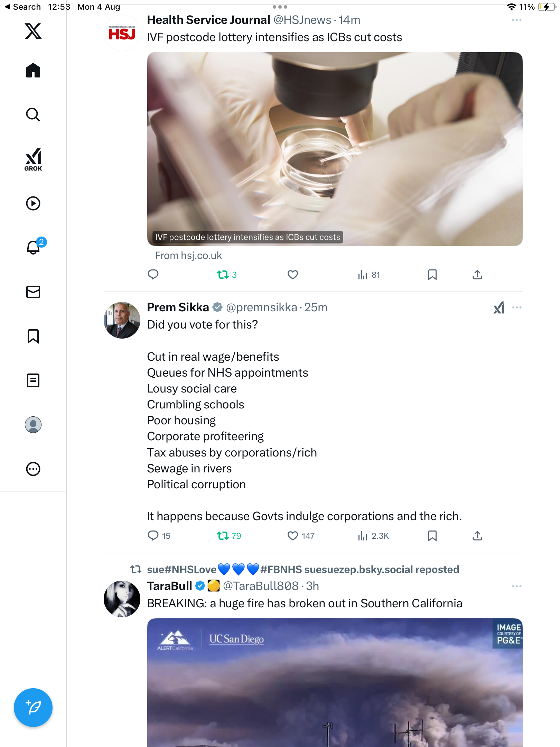Like the Health Service Journal post

pos(293,275)
